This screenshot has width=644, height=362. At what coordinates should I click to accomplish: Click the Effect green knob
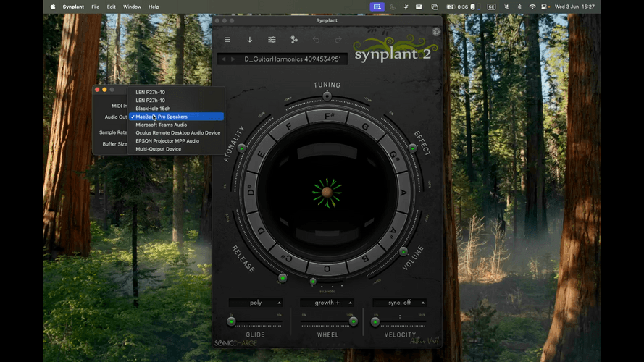coord(412,148)
